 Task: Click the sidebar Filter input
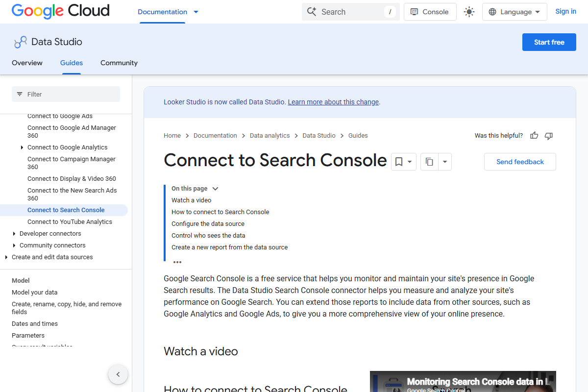(66, 94)
